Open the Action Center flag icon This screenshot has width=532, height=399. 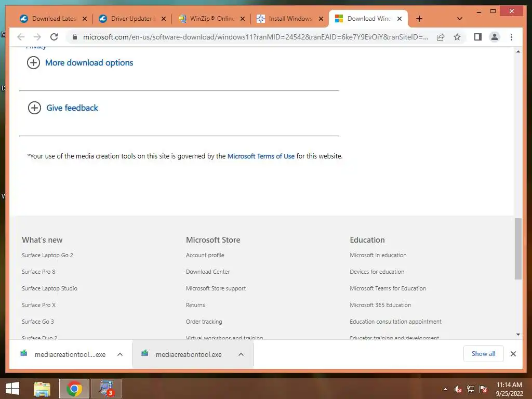pyautogui.click(x=483, y=389)
